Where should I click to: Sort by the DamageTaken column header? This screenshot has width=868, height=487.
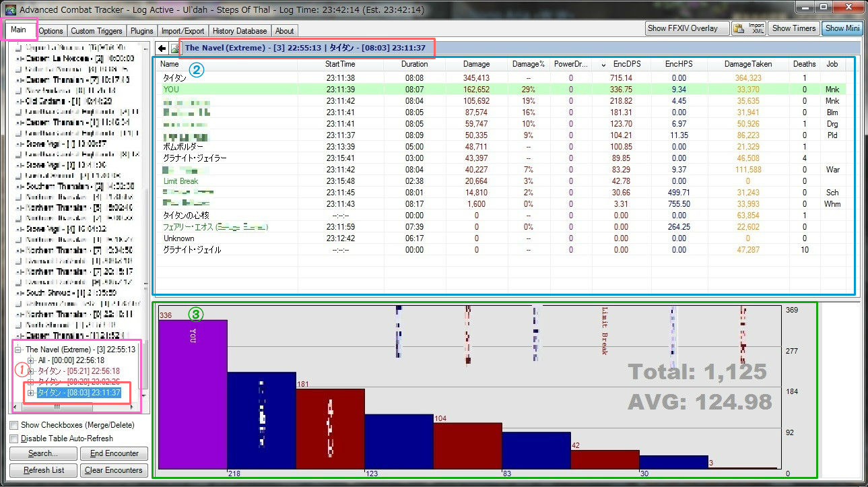point(747,64)
